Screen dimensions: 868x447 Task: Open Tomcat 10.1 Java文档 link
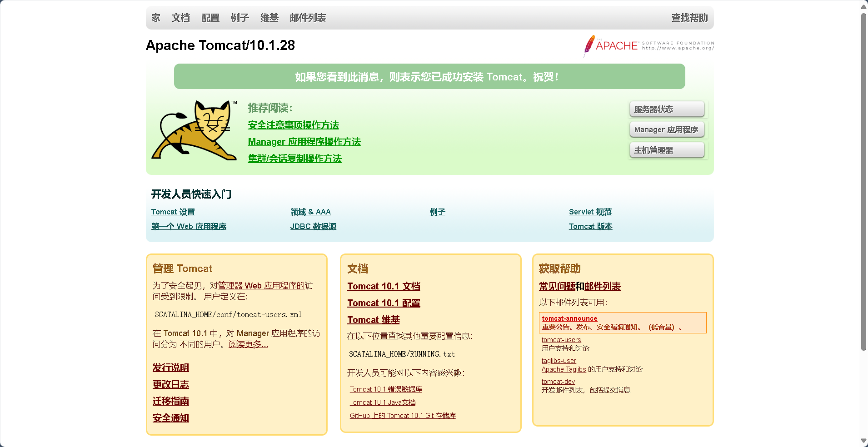coord(383,402)
